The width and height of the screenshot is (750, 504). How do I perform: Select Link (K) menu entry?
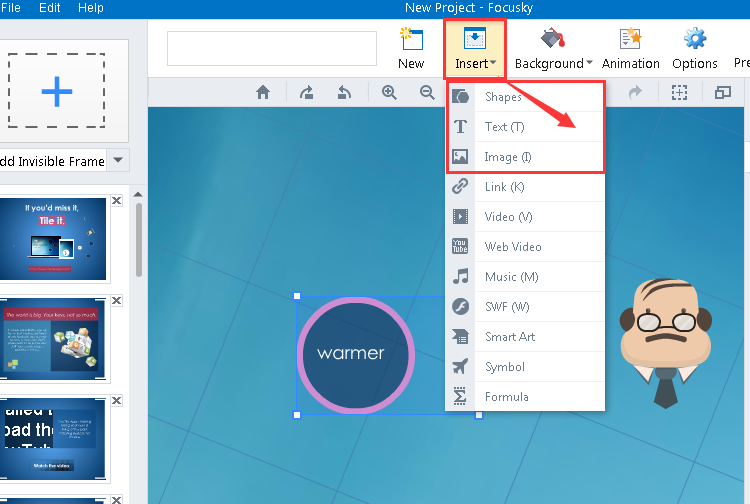click(x=525, y=186)
